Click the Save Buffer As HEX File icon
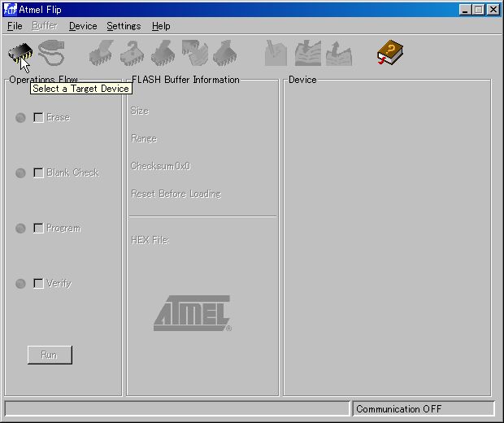Image resolution: width=504 pixels, height=423 pixels. click(339, 53)
